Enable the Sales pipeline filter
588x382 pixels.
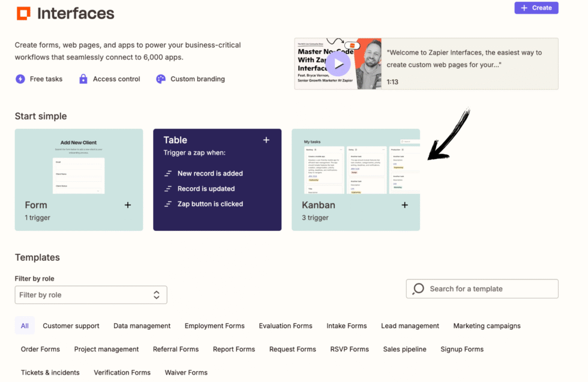[404, 349]
